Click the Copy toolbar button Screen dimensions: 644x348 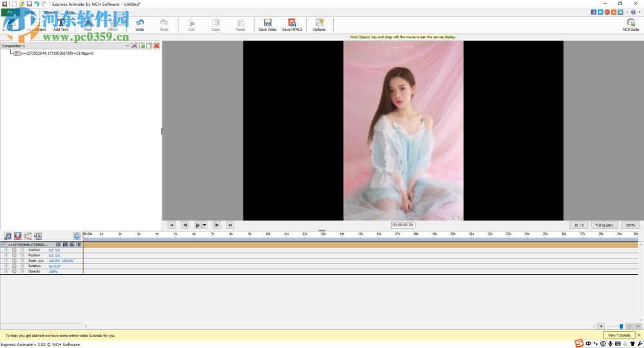[x=216, y=24]
